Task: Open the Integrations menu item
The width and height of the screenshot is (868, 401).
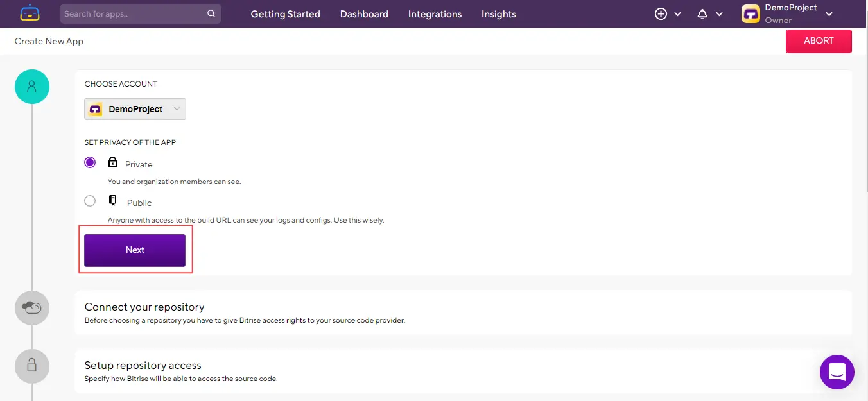Action: (435, 14)
